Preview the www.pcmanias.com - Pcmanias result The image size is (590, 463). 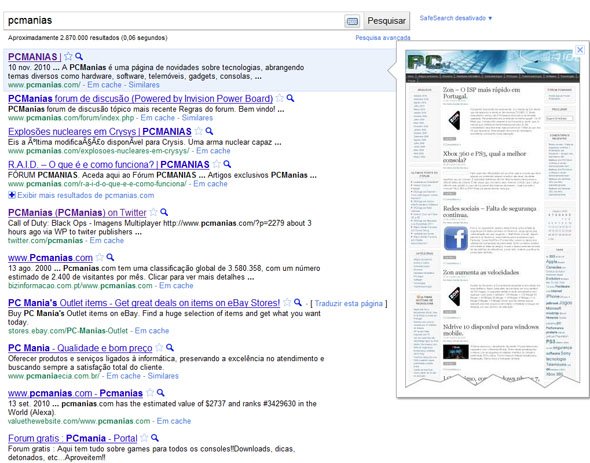(161, 393)
